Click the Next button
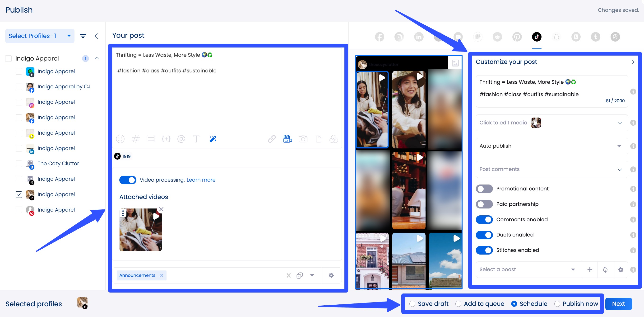This screenshot has height=317, width=644. point(618,304)
